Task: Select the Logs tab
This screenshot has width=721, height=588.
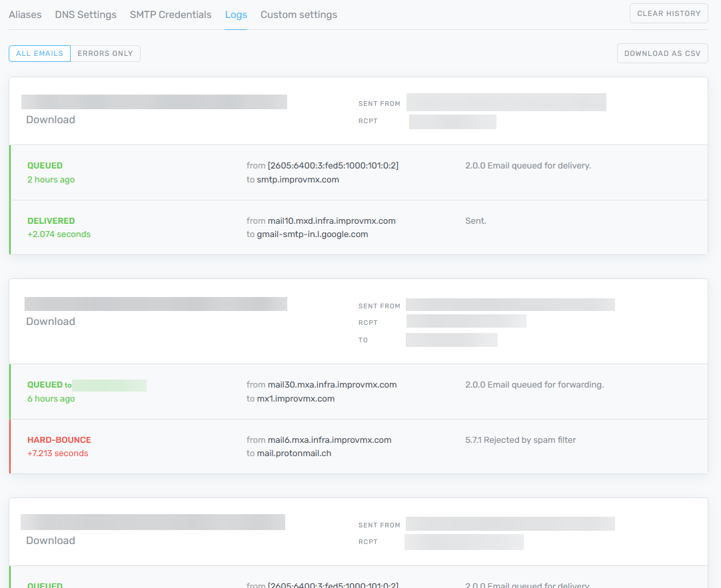Action: coord(236,15)
